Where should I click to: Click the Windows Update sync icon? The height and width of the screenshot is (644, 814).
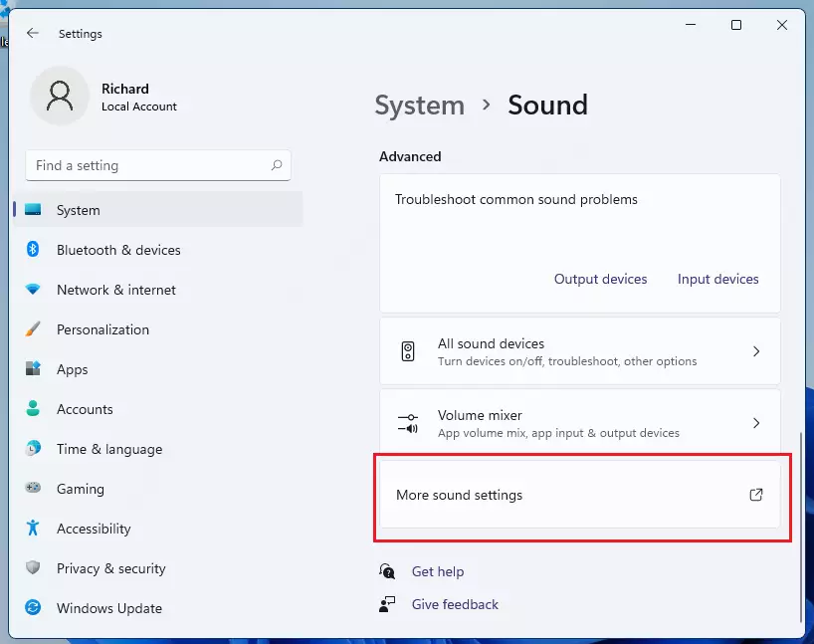[33, 607]
